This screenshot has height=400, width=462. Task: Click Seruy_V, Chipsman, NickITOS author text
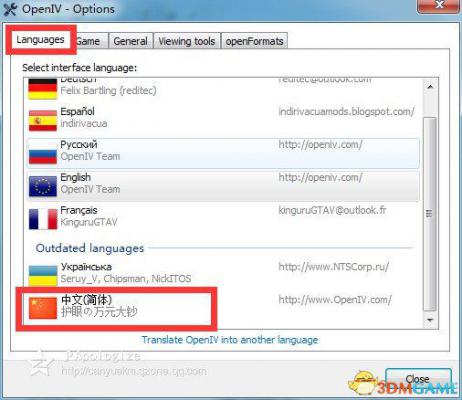click(126, 279)
